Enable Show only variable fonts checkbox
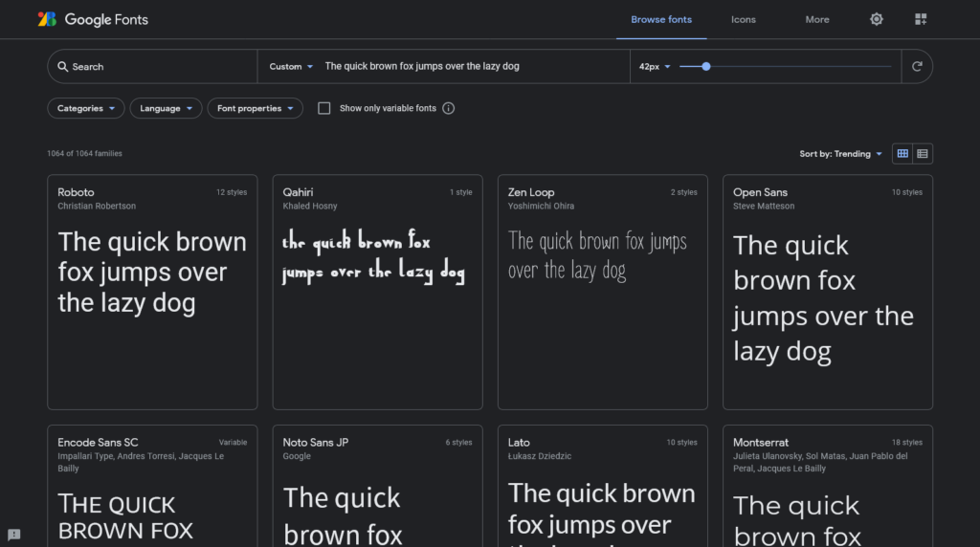The height and width of the screenshot is (547, 980). pos(323,108)
